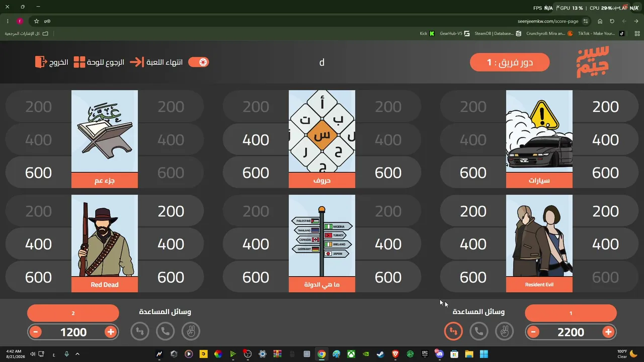Image resolution: width=644 pixels, height=362 pixels.
Task: Open the GearHub-V5 bookmark
Action: pos(455,34)
